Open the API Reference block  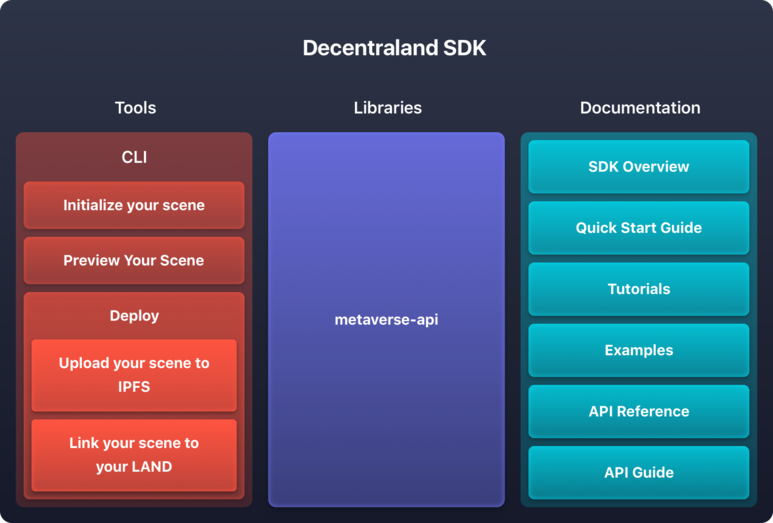pyautogui.click(x=639, y=411)
